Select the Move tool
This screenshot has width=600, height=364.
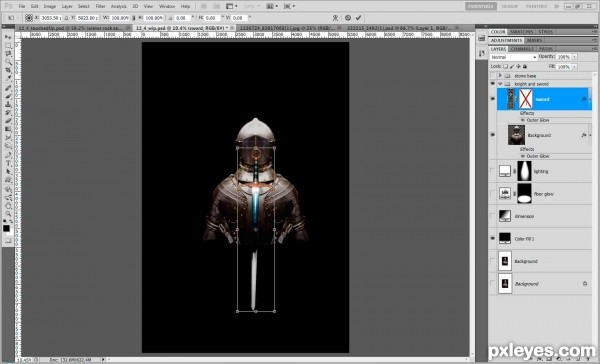point(8,37)
